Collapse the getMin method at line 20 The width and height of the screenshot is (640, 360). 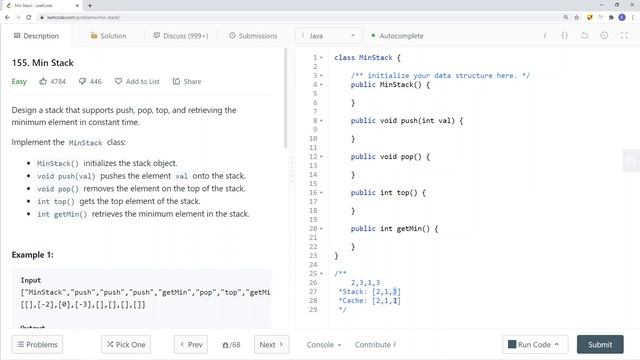322,229
